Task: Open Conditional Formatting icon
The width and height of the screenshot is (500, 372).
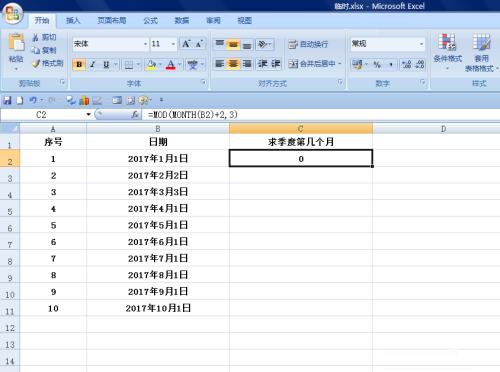Action: (x=447, y=42)
